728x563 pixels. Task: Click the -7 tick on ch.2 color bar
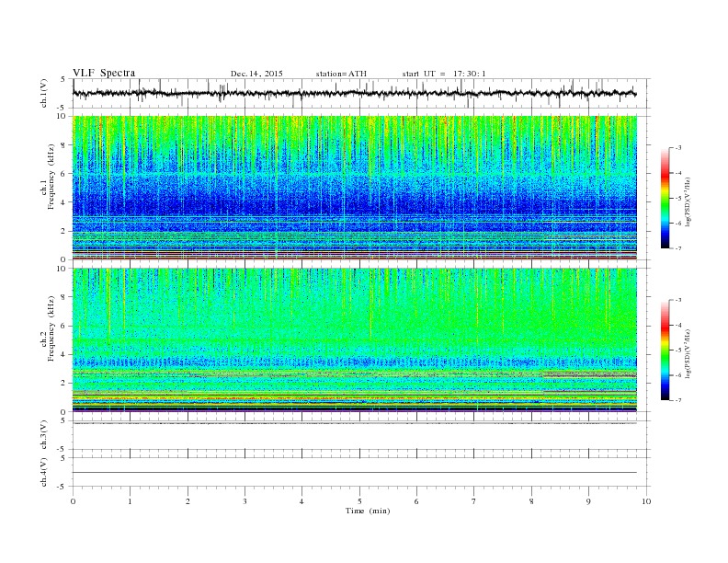[678, 400]
